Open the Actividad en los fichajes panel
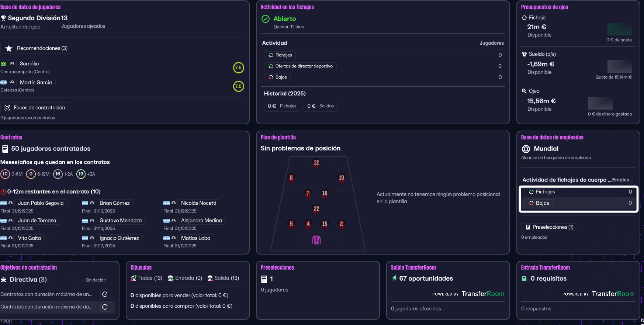This screenshot has width=644, height=325. pos(287,7)
